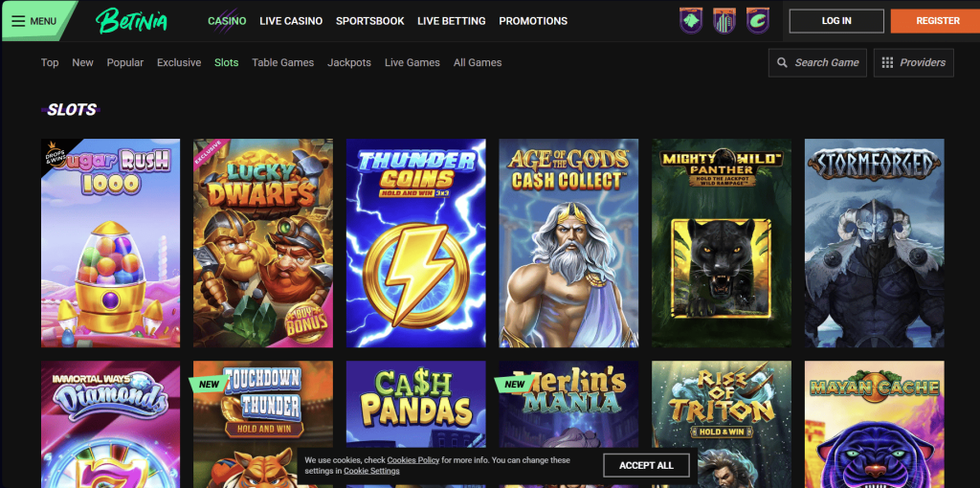Switch to the New games tab

[82, 62]
